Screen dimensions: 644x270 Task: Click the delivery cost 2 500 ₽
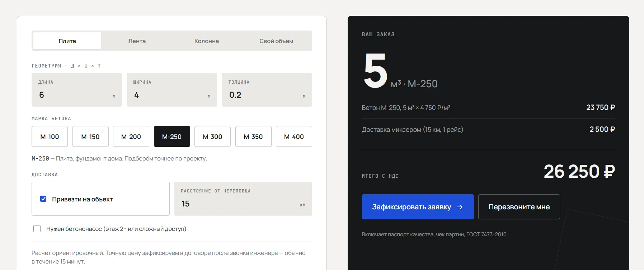[602, 129]
